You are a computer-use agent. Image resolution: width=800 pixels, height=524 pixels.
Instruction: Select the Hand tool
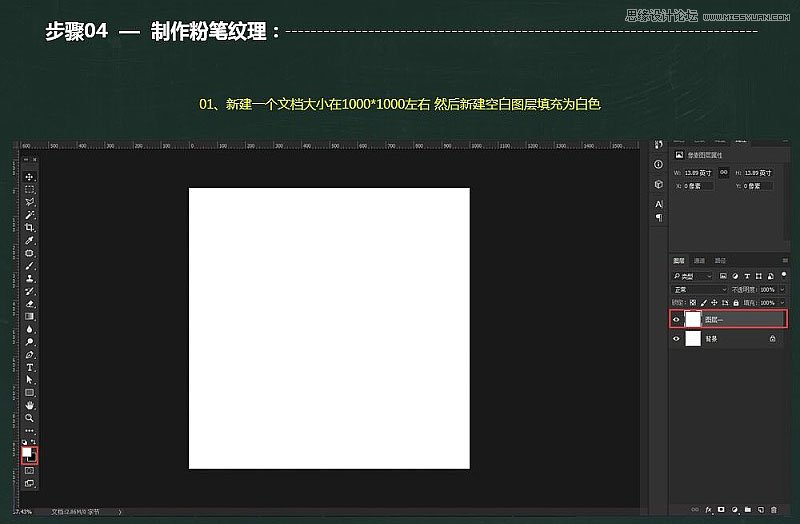pyautogui.click(x=30, y=405)
